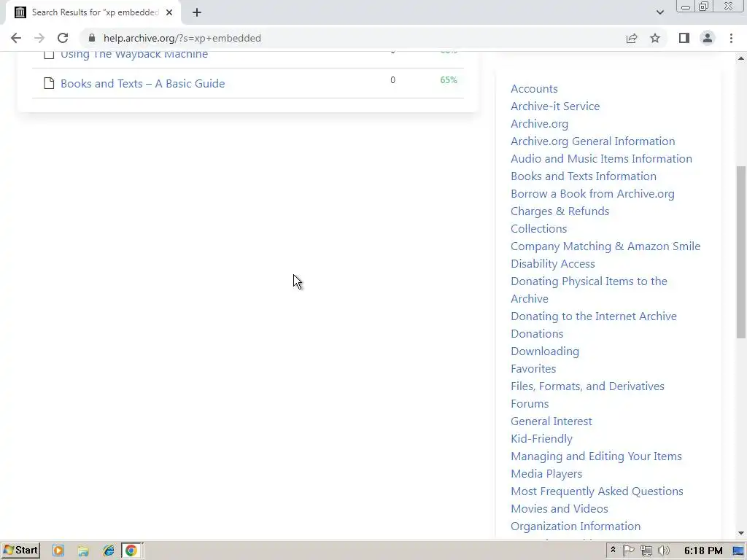Open Books and Texts – A Basic Guide
This screenshot has width=747, height=560.
point(142,83)
